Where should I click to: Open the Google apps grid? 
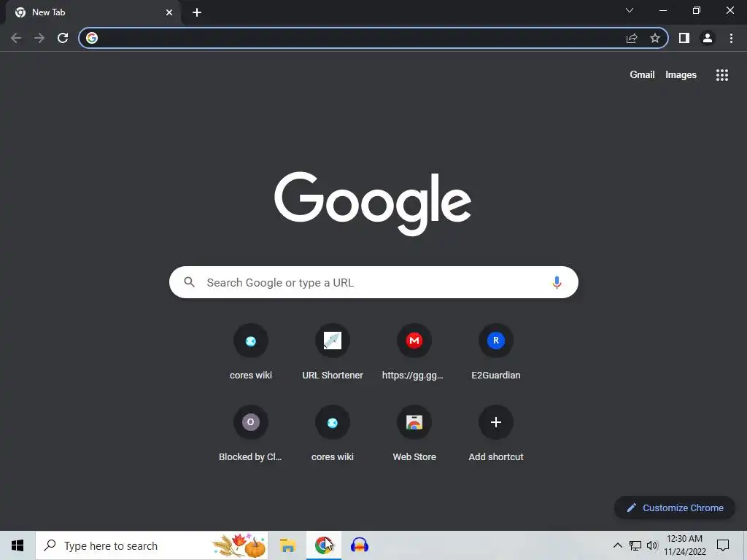pos(722,75)
